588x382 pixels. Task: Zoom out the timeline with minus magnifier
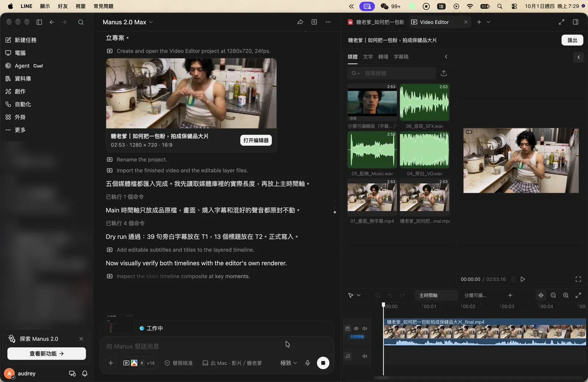553,295
